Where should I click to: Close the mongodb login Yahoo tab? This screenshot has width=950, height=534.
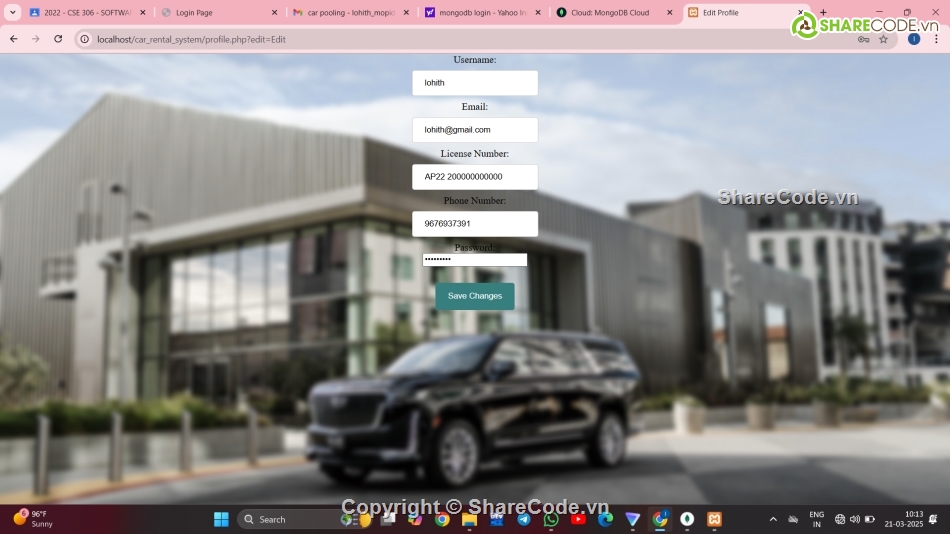coord(538,13)
